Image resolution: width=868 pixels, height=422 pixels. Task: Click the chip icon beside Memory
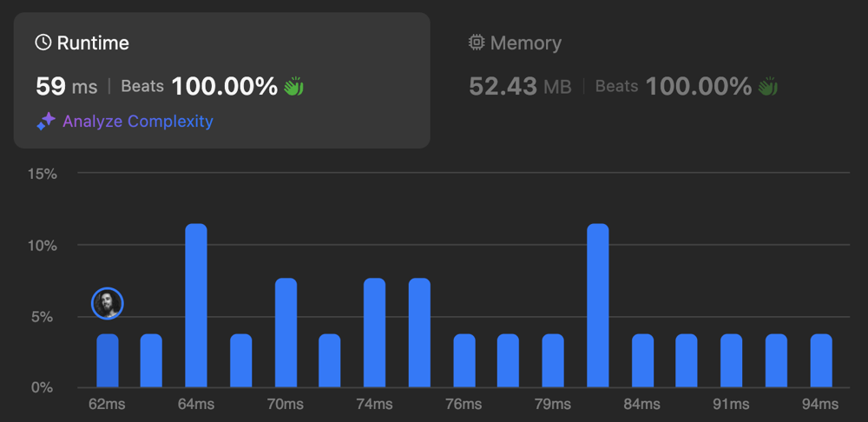click(x=477, y=43)
